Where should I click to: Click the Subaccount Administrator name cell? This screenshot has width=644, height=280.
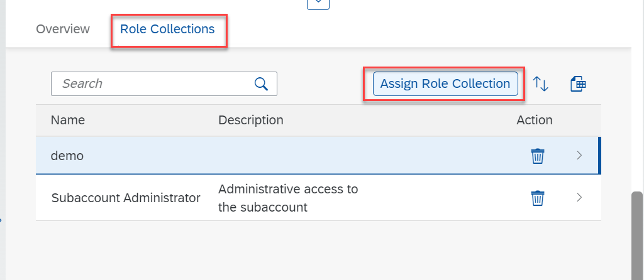[x=125, y=198]
